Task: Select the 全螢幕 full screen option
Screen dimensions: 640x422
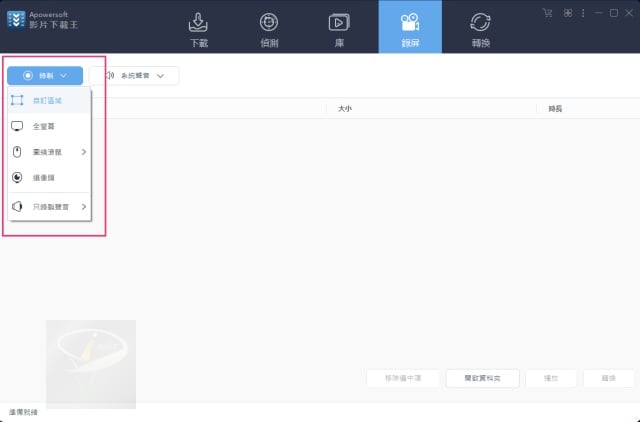Action: [49, 126]
